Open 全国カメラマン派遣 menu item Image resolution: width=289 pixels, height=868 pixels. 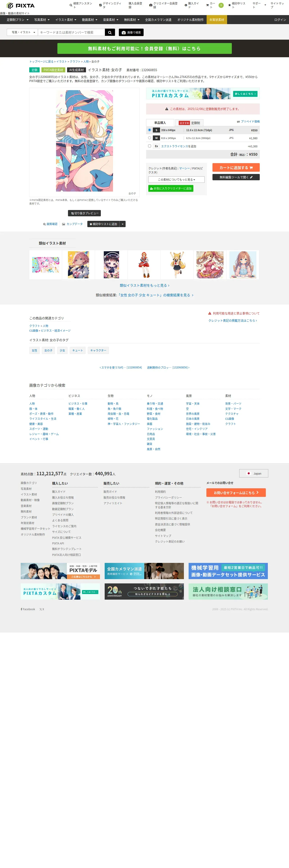tap(158, 20)
